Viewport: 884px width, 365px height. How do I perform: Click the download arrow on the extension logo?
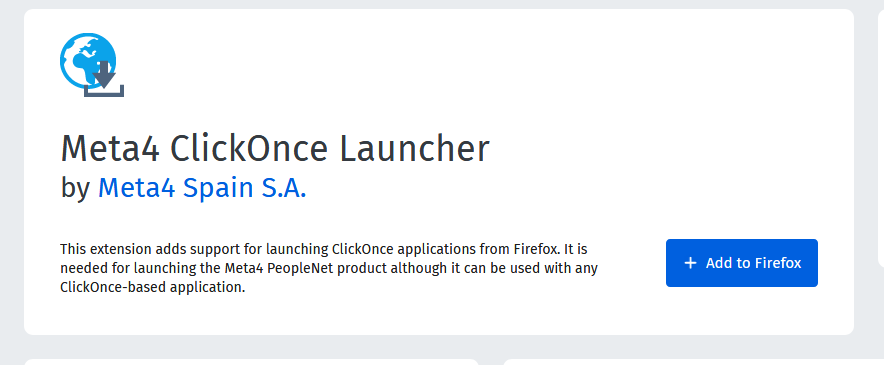coord(104,74)
